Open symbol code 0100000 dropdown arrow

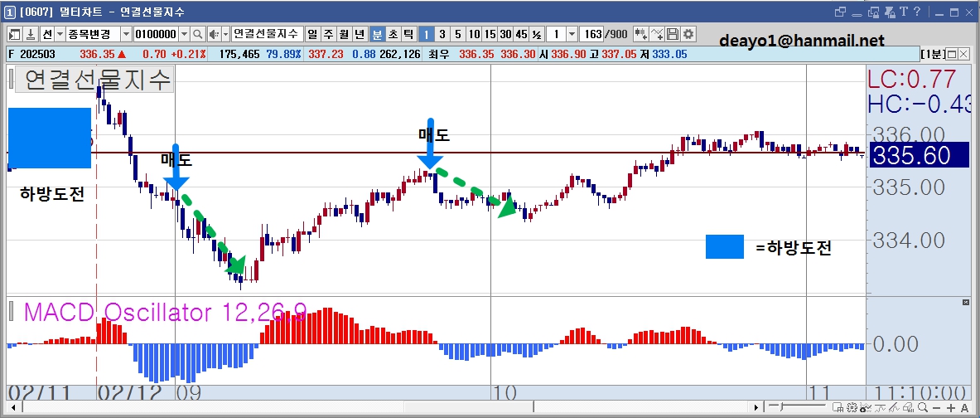point(185,34)
